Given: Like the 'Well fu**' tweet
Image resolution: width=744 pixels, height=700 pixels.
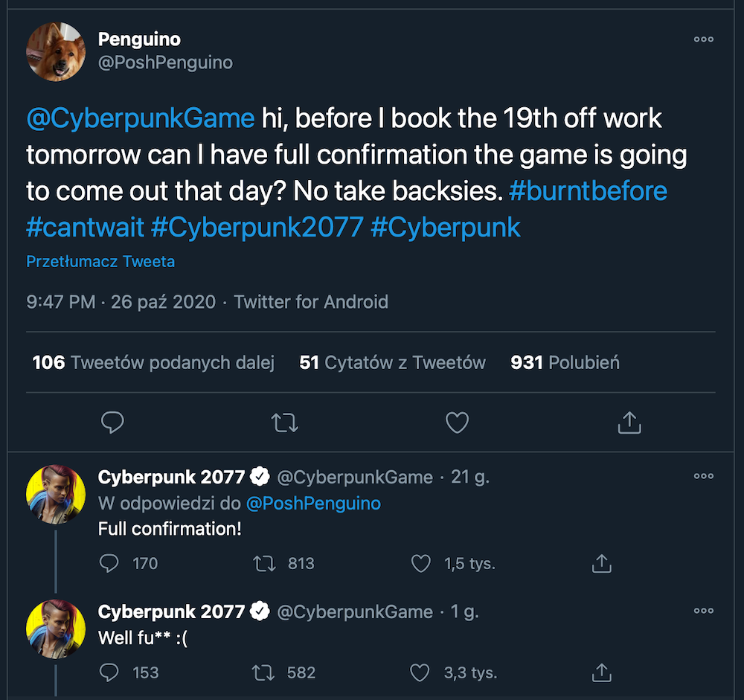Looking at the screenshot, I should (420, 673).
